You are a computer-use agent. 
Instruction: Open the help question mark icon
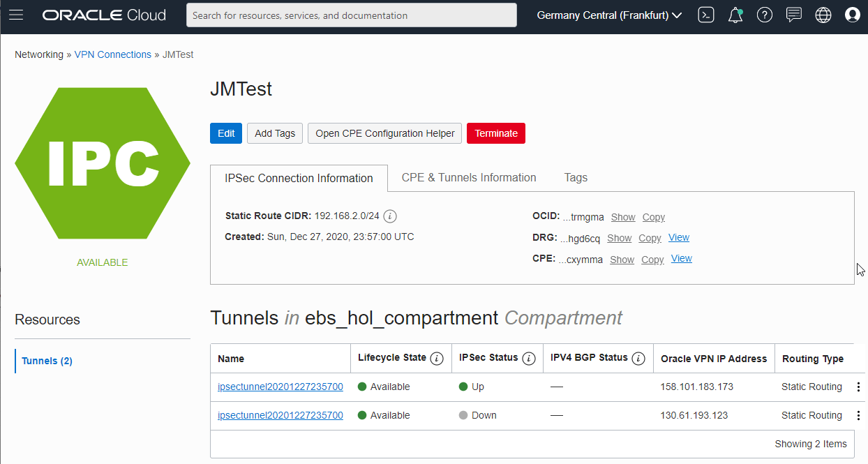point(765,15)
